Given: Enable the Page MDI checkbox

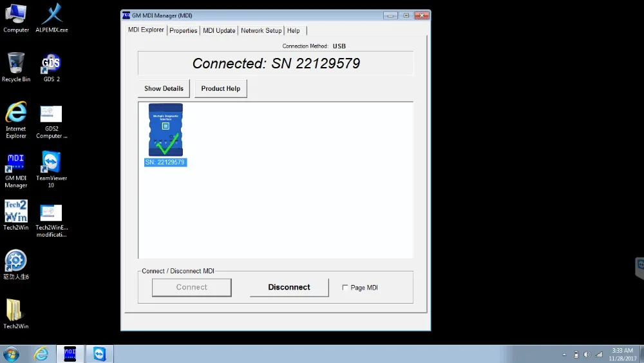Looking at the screenshot, I should (x=345, y=288).
